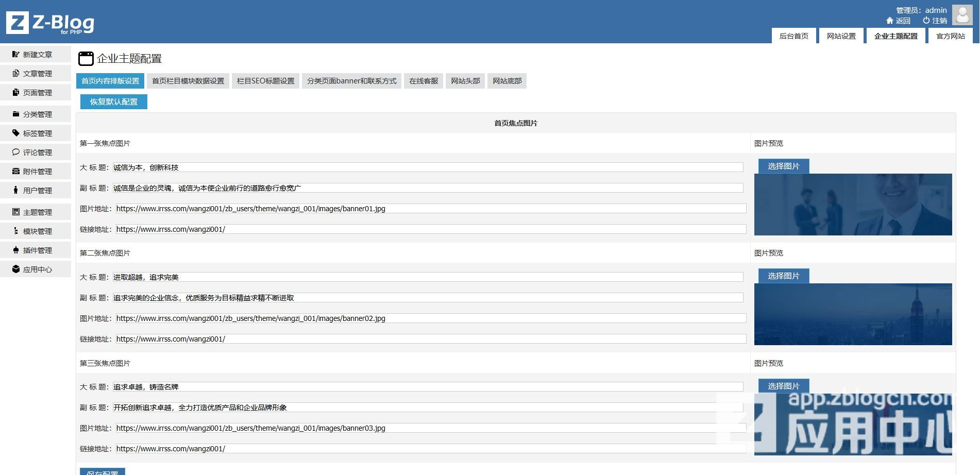Click the 页面管理 pages icon

(16, 92)
